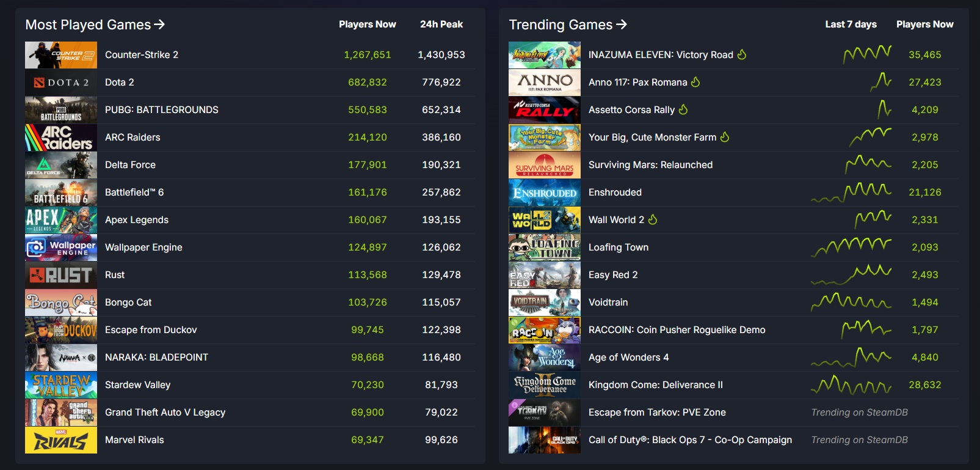Open the Enshrouded title link
This screenshot has width=980, height=470.
(x=615, y=193)
